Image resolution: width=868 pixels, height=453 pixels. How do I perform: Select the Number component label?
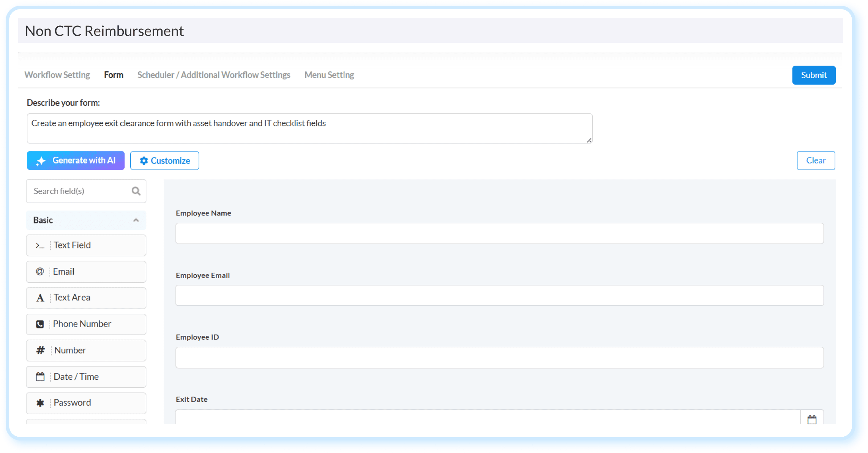tap(70, 350)
